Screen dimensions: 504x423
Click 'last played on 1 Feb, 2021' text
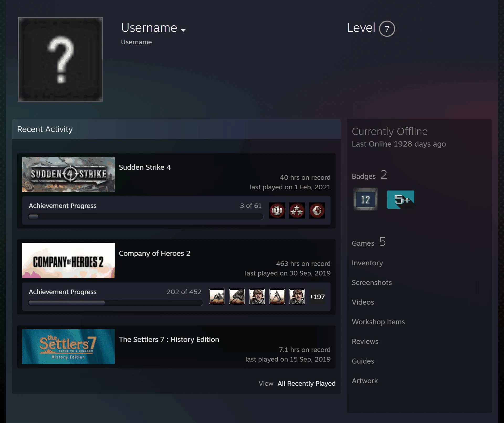tap(290, 187)
